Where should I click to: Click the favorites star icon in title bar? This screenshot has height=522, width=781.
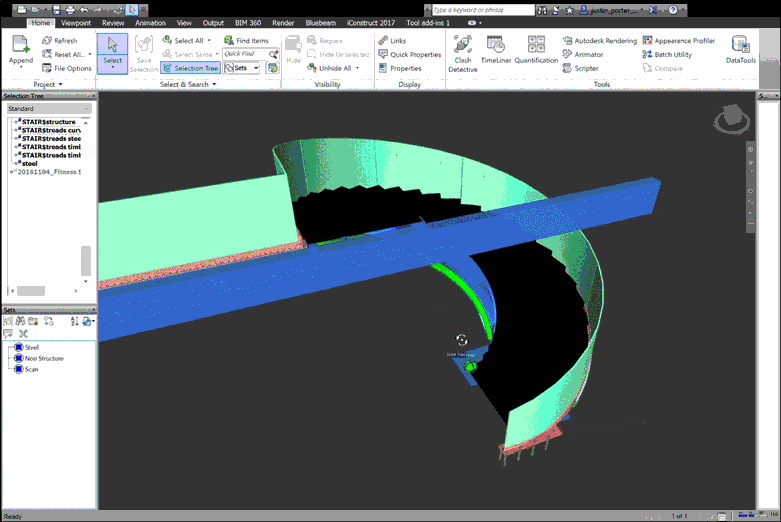(x=570, y=10)
